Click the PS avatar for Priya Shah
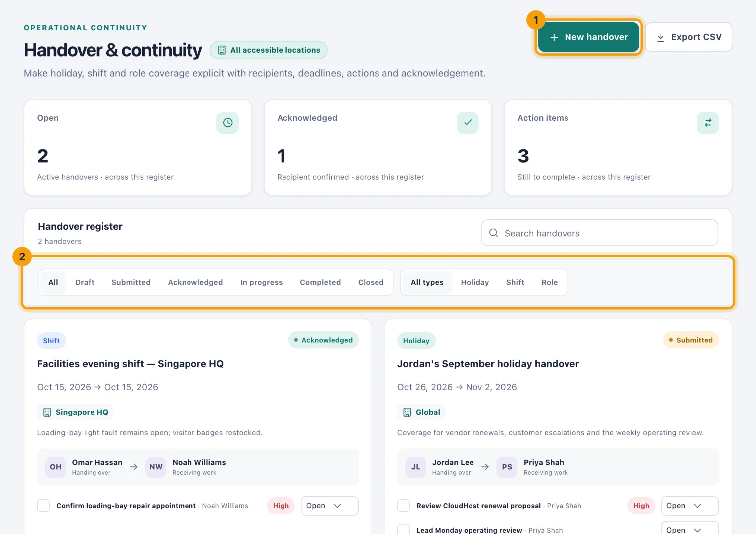 coord(507,467)
